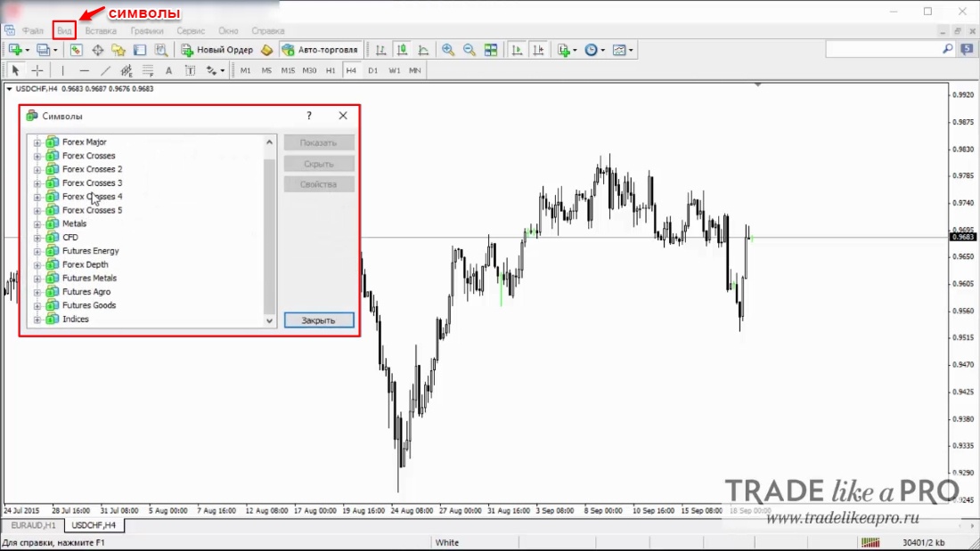Open the Вид menu
The image size is (980, 551).
tap(64, 30)
